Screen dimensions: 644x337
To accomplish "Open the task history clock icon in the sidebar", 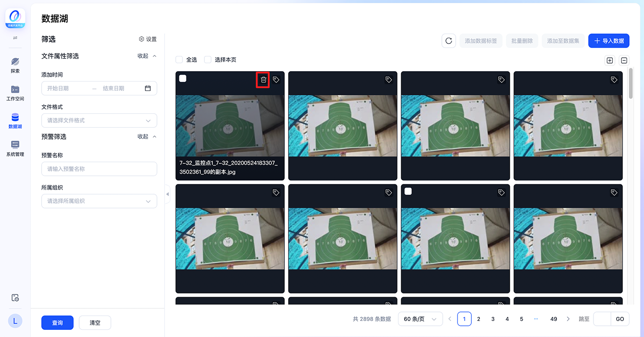I will pos(15,298).
